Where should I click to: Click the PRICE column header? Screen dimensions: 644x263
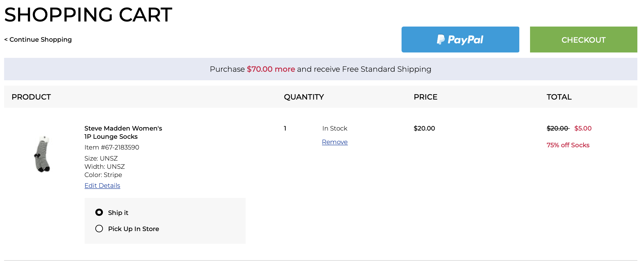[x=426, y=97]
